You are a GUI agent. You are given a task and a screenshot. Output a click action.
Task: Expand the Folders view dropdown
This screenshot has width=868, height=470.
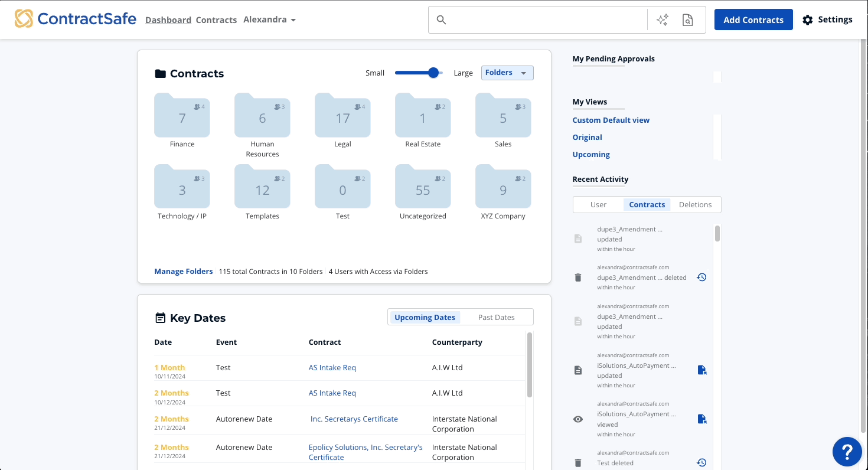[507, 73]
